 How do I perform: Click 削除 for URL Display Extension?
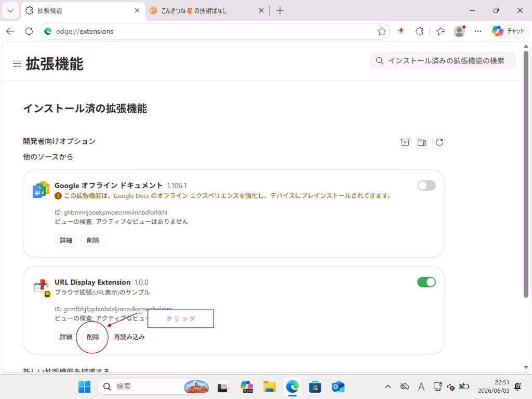(93, 337)
